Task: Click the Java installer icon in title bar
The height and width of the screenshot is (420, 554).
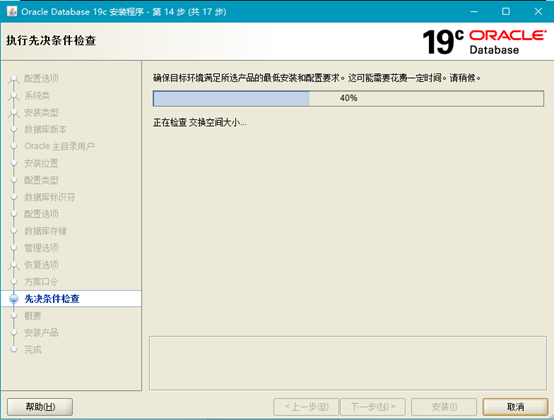Action: tap(12, 11)
